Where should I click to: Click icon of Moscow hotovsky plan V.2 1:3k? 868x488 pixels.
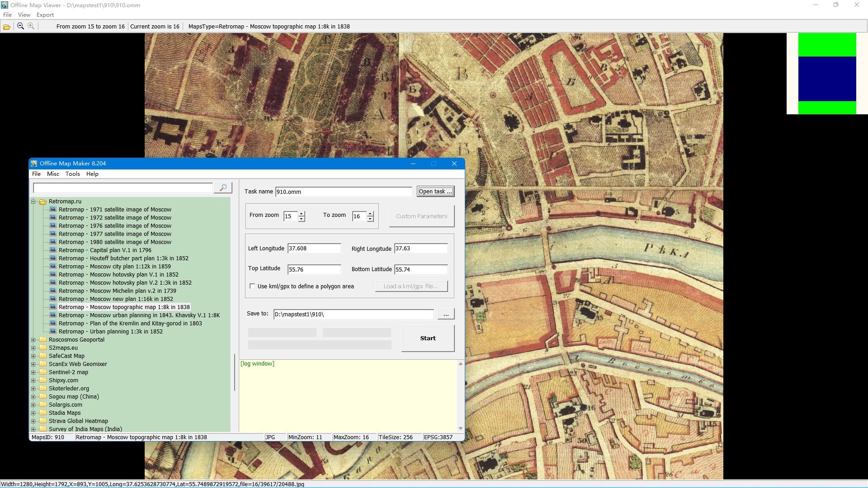pyautogui.click(x=53, y=282)
